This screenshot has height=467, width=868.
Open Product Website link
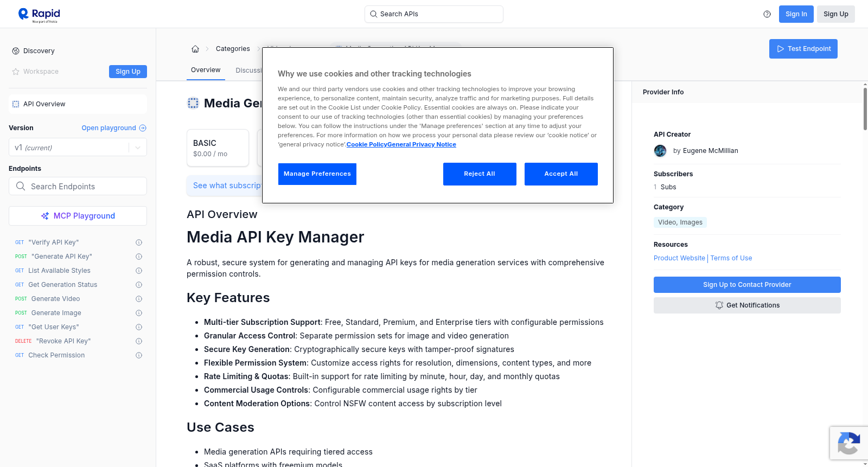[679, 258]
